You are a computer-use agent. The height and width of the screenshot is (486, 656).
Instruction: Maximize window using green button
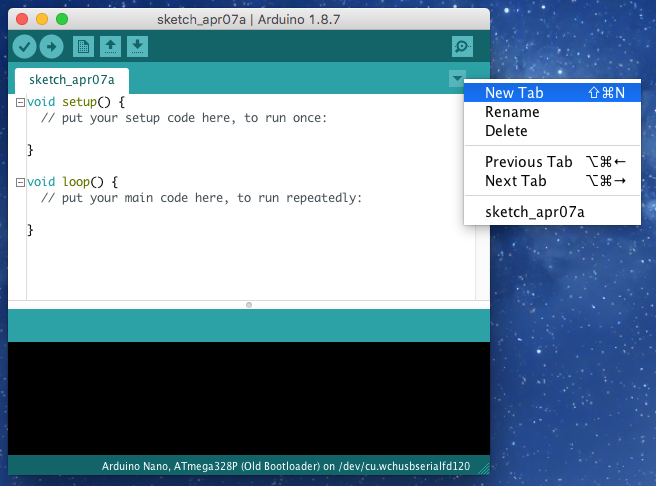[x=62, y=19]
